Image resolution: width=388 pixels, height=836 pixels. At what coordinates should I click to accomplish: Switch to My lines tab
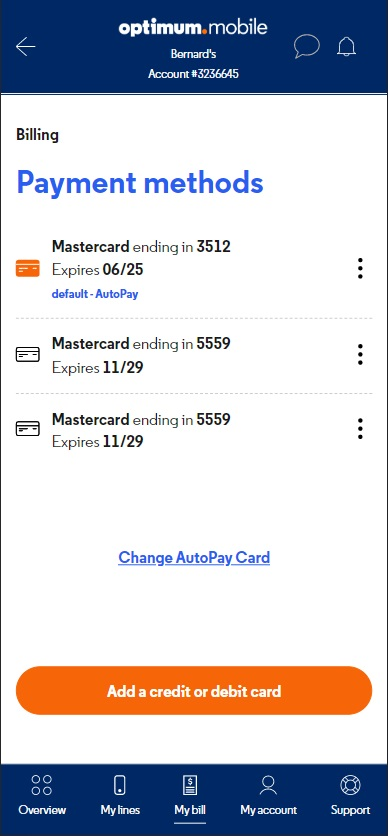[120, 795]
